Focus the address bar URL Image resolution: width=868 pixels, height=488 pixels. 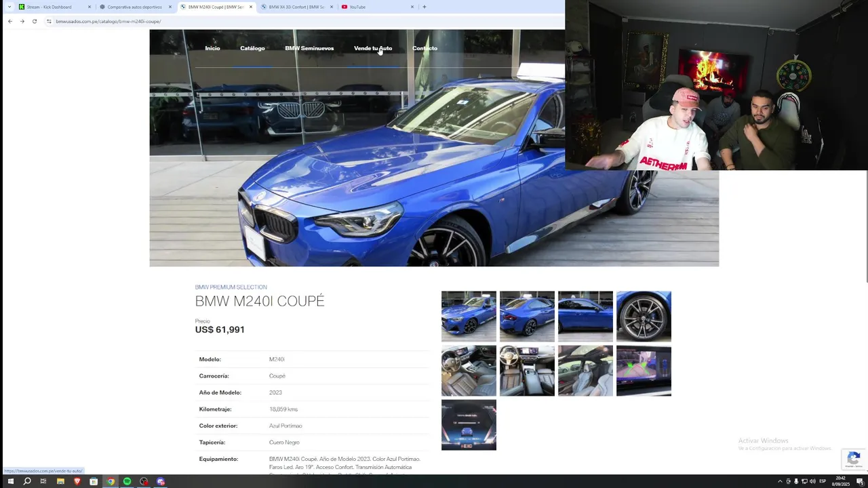(x=108, y=21)
